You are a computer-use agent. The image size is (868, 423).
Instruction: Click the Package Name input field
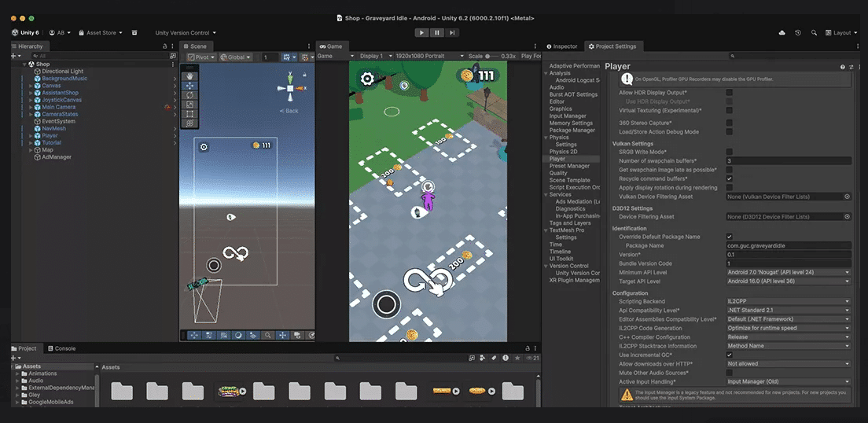(789, 245)
